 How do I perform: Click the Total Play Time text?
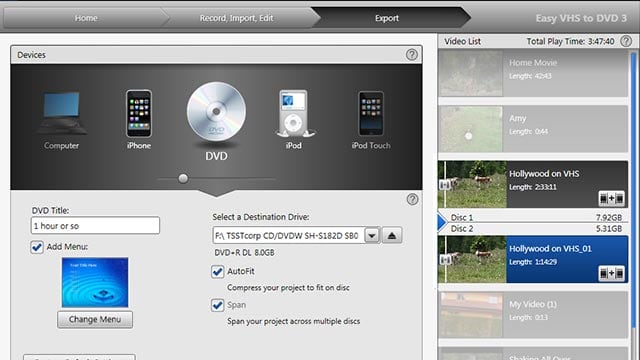pos(570,41)
